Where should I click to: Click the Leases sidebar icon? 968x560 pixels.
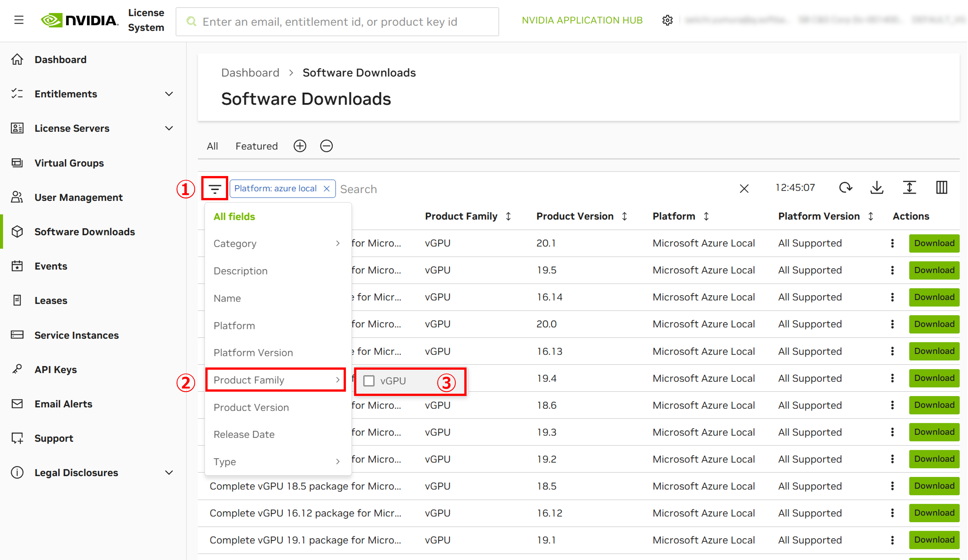(17, 300)
